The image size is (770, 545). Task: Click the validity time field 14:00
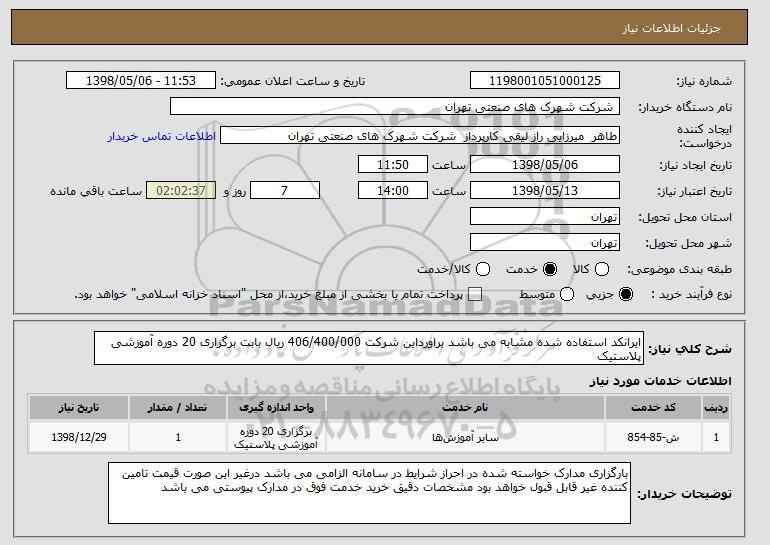(x=393, y=190)
